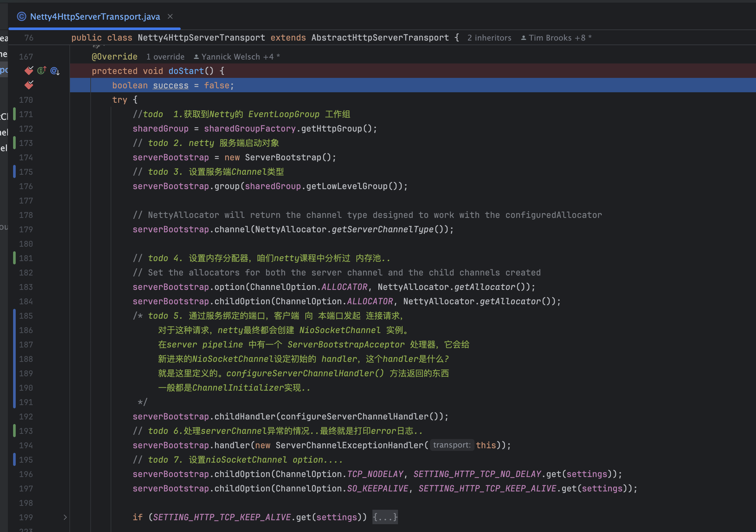Viewport: 756px width, 532px height.
Task: Click the green change marker at line 193
Action: pos(14,431)
